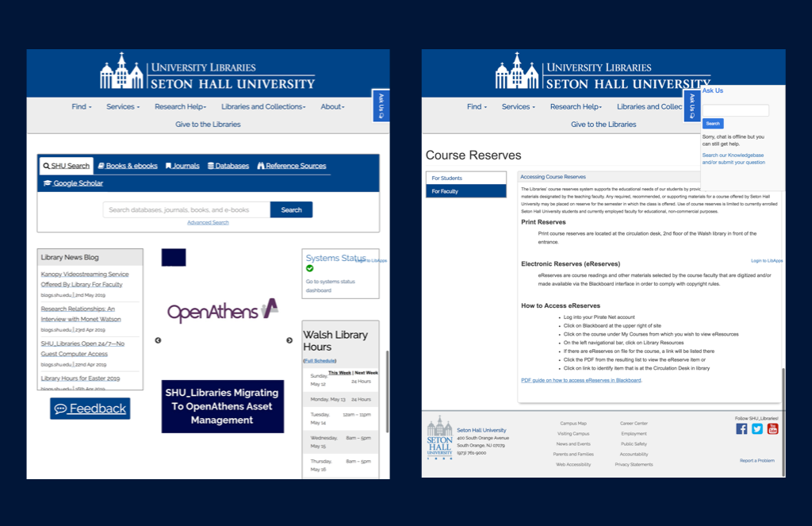
Task: Open the Facebook icon in the footer
Action: coord(741,428)
